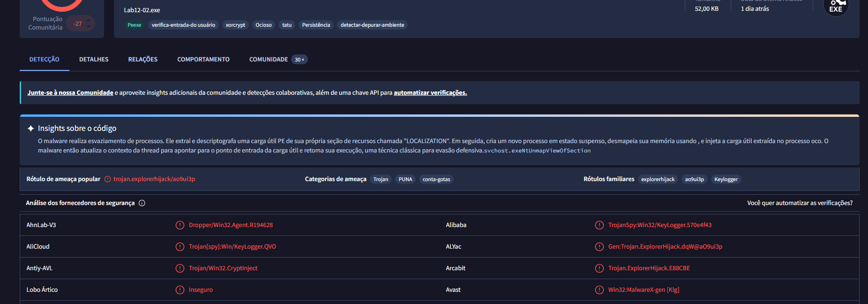Select the Peexe tag

[135, 25]
